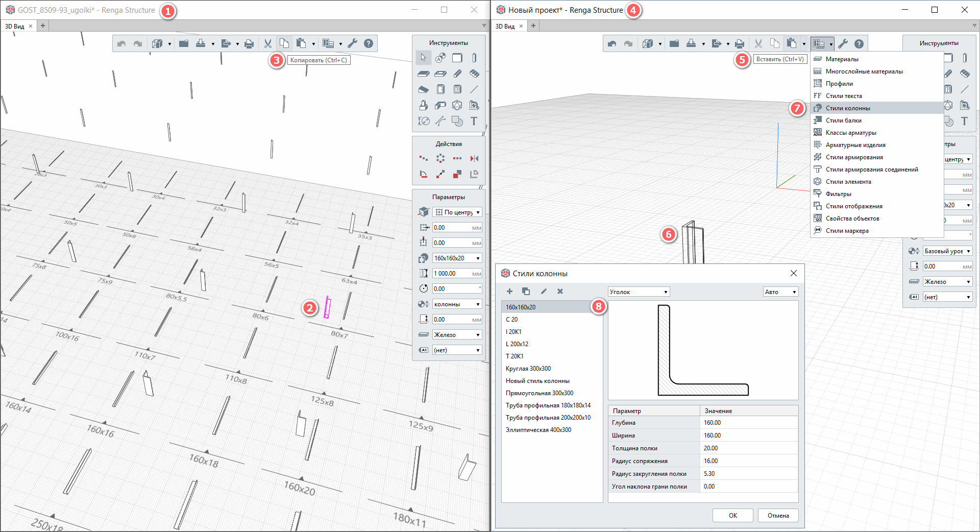
Task: Choose Column tool in GOST Инструменты panel
Action: click(x=474, y=58)
